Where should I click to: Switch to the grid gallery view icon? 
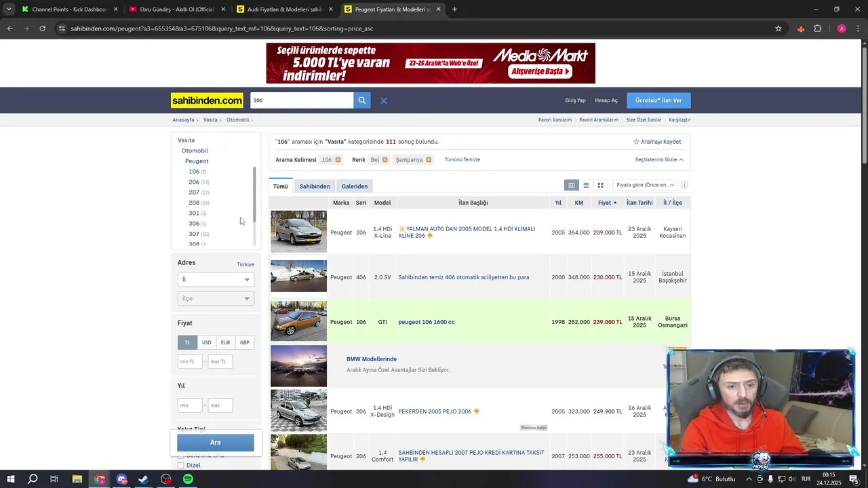coord(600,185)
